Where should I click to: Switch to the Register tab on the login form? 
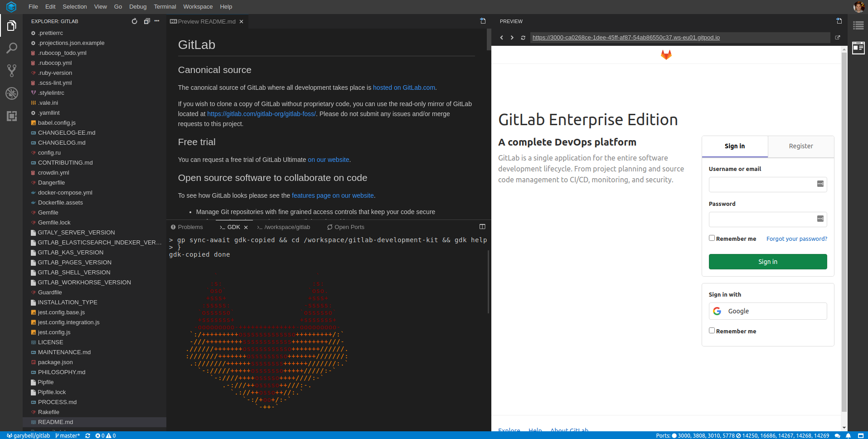pos(800,146)
